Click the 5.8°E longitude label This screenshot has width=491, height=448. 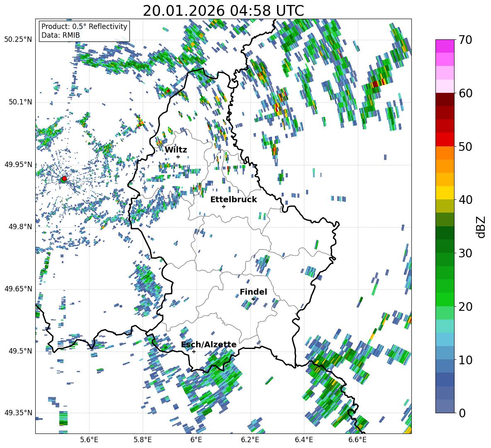point(143,440)
